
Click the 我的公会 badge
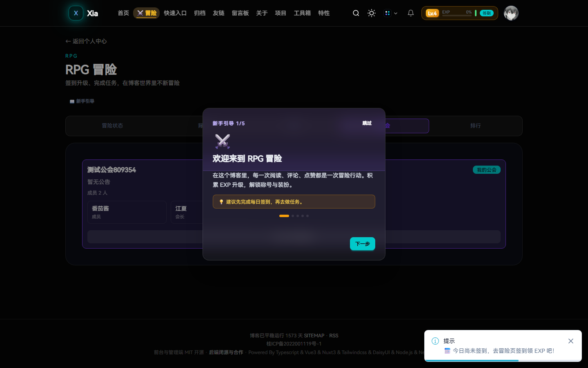click(487, 170)
